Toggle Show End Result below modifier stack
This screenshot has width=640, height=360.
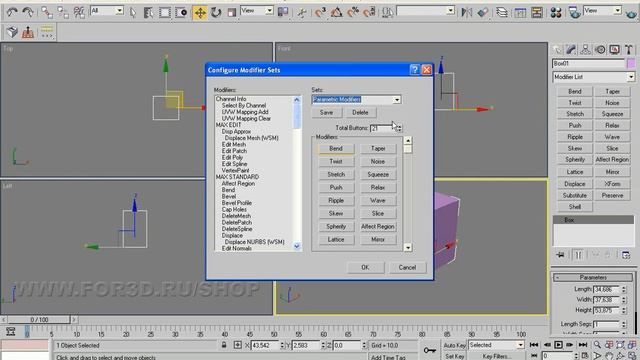tap(578, 255)
